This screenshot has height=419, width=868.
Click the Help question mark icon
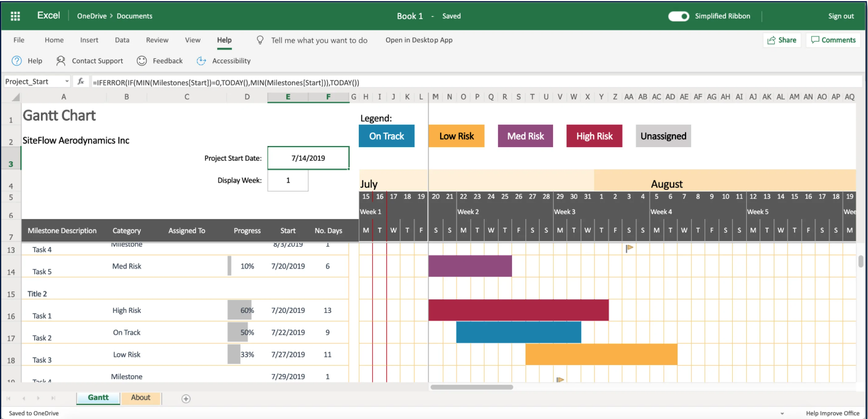coord(17,61)
